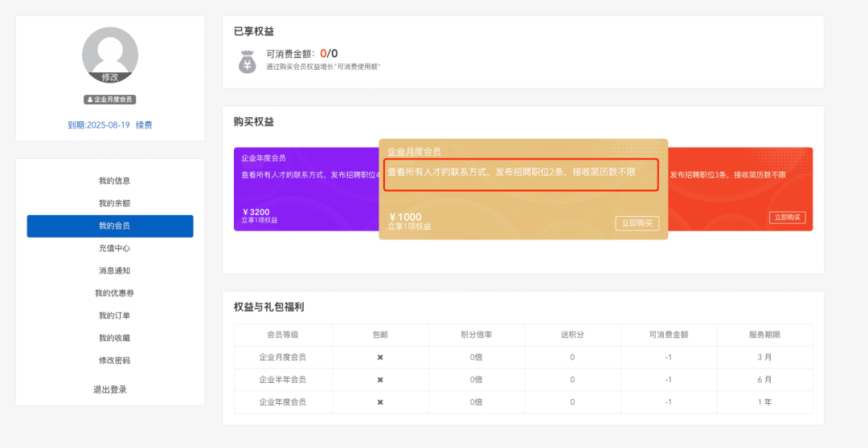
Task: Open 我的优惠券 in the sidebar
Action: 114,293
